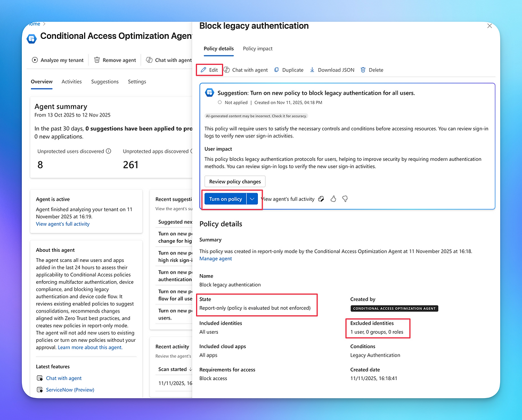Click the 'Block legacy authentication' name value
Viewport: 522px width, 420px height.
[230, 285]
